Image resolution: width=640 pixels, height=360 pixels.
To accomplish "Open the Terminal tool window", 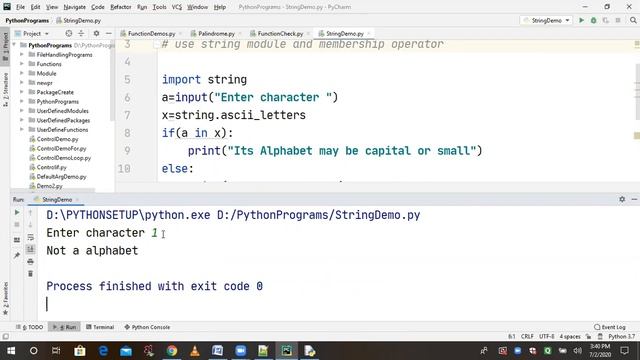I will pyautogui.click(x=100, y=327).
